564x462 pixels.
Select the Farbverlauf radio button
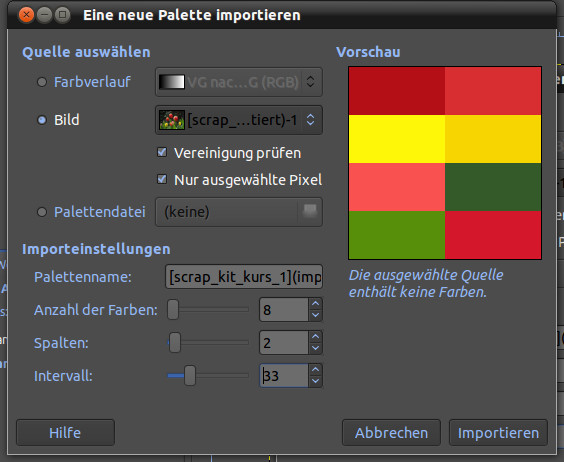click(42, 82)
